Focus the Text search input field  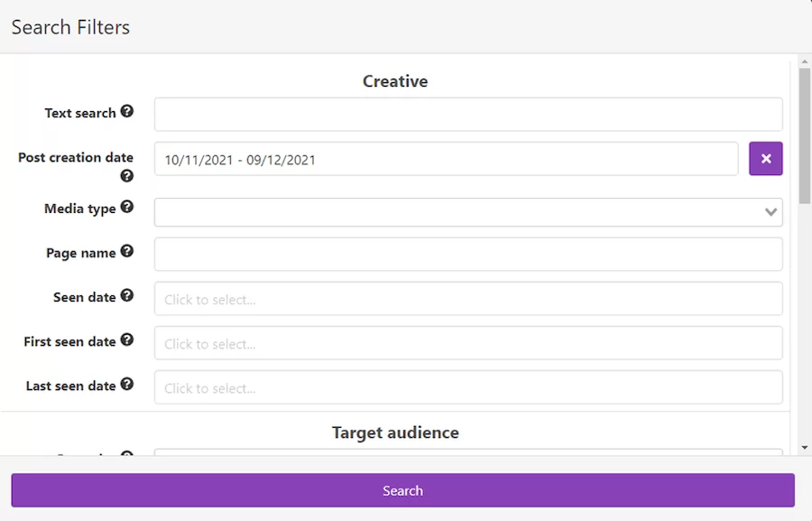467,115
